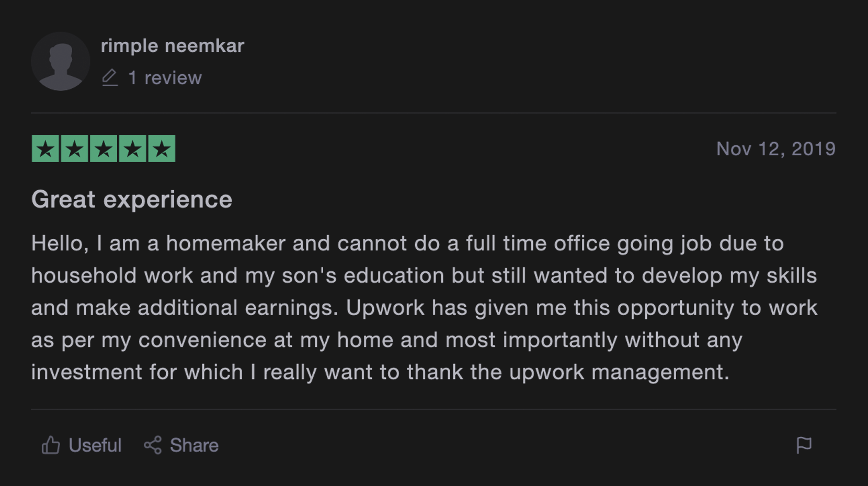Image resolution: width=868 pixels, height=486 pixels.
Task: Click 'upwork management' at review end
Action: point(619,373)
